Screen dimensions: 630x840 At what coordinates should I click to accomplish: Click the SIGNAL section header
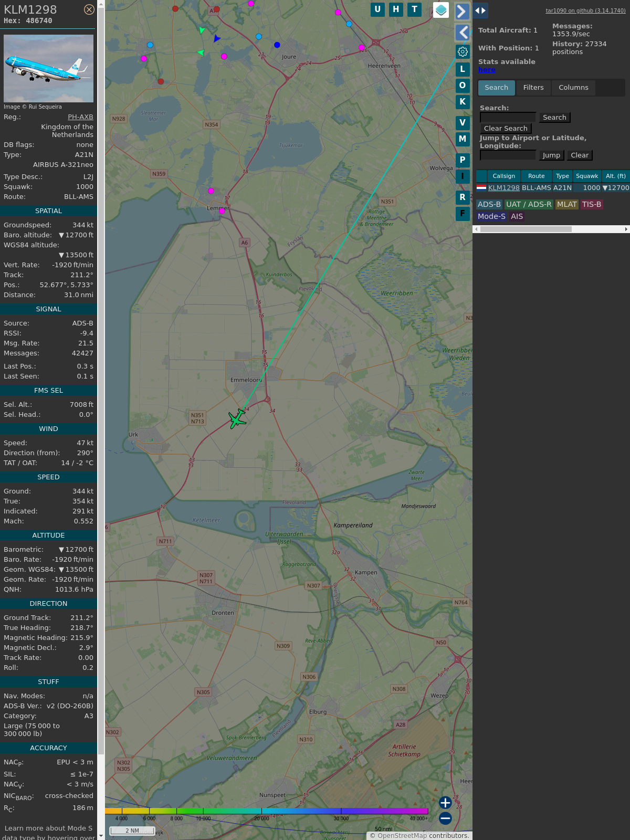point(48,309)
